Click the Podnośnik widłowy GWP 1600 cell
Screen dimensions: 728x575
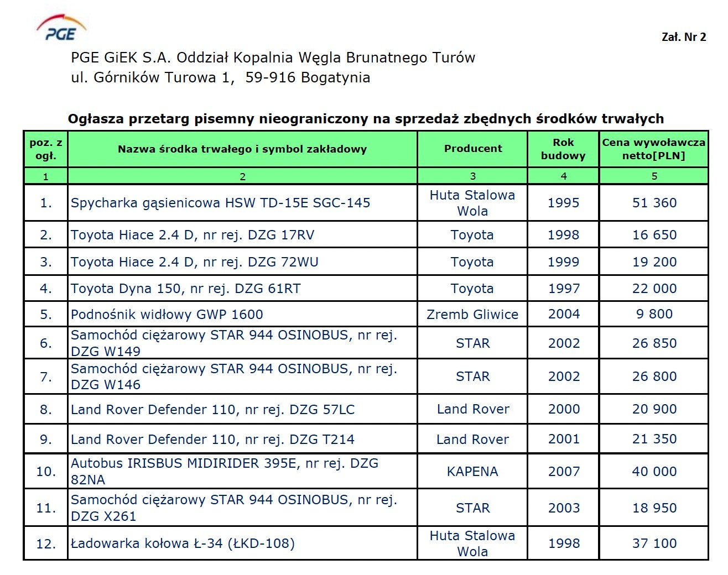[167, 315]
